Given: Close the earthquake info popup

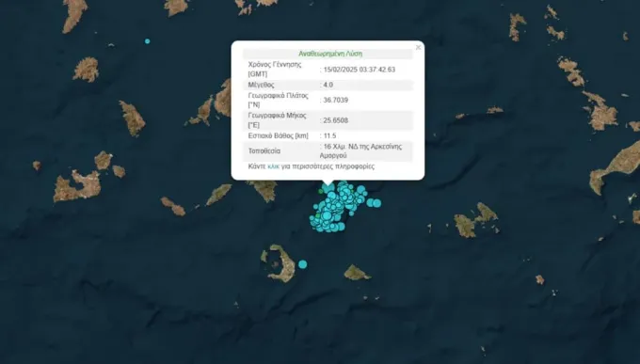Looking at the screenshot, I should point(418,47).
